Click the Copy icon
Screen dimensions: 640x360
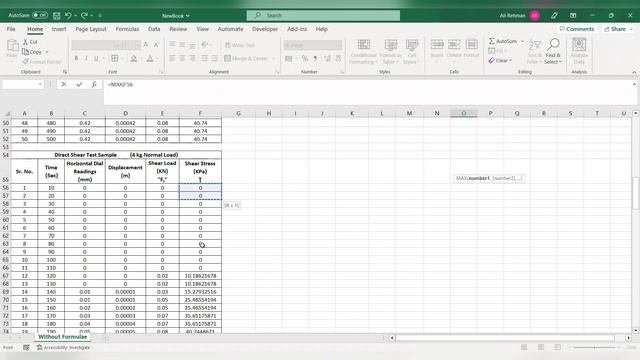(x=25, y=52)
